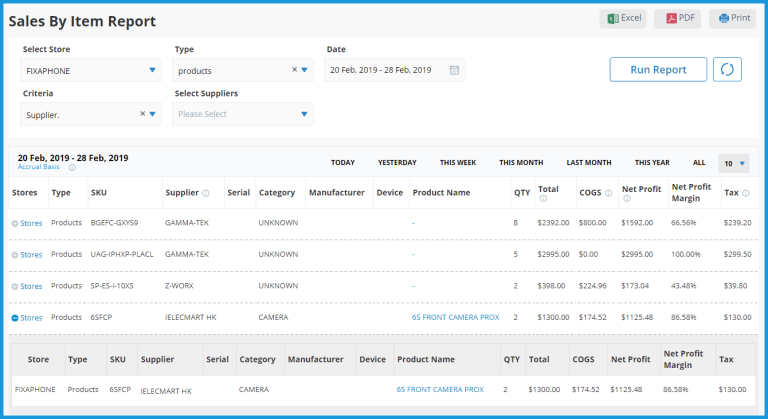Image resolution: width=768 pixels, height=419 pixels.
Task: Export report to Excel
Action: (x=623, y=19)
